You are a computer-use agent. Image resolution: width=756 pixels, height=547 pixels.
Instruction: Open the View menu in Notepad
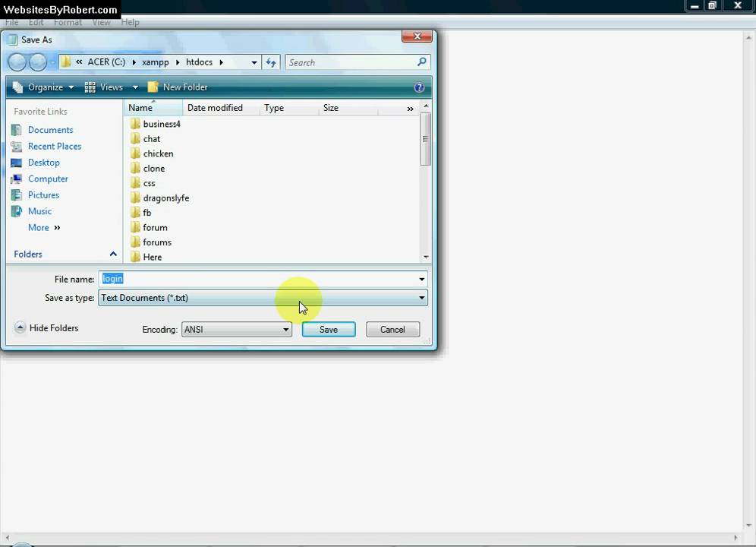(x=101, y=22)
